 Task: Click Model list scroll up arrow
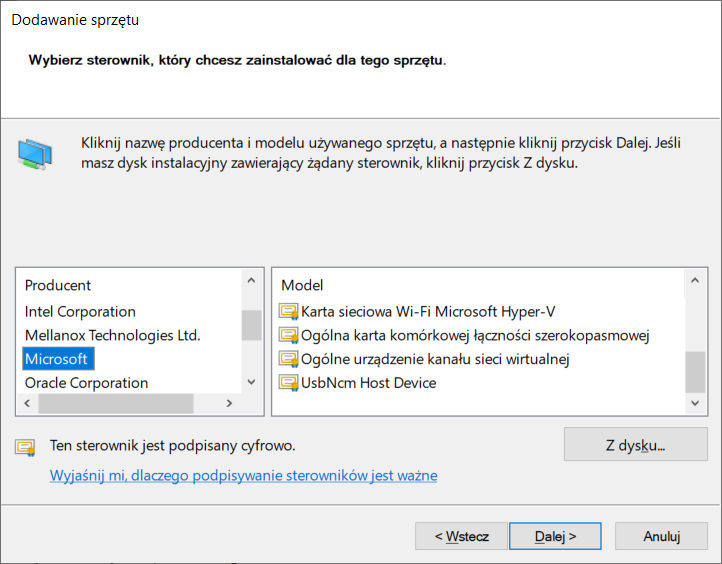click(695, 280)
